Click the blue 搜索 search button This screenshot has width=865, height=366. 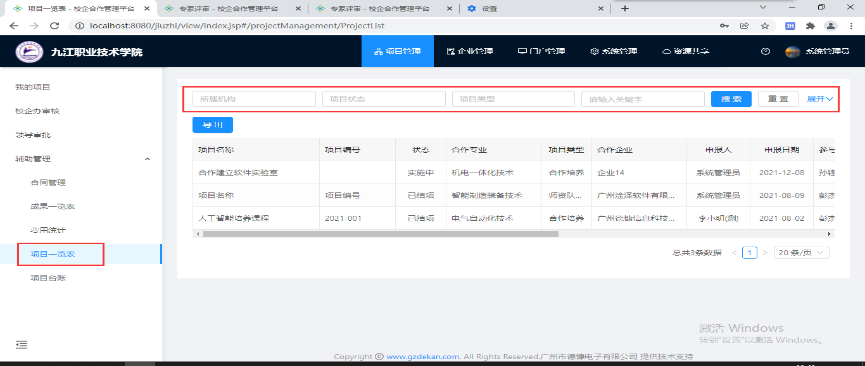(x=731, y=99)
